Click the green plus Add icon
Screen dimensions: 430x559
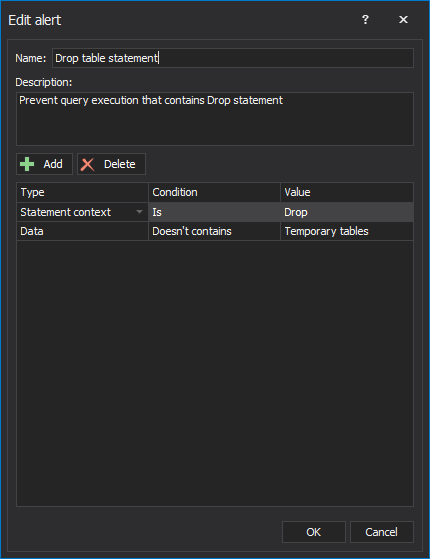point(27,164)
